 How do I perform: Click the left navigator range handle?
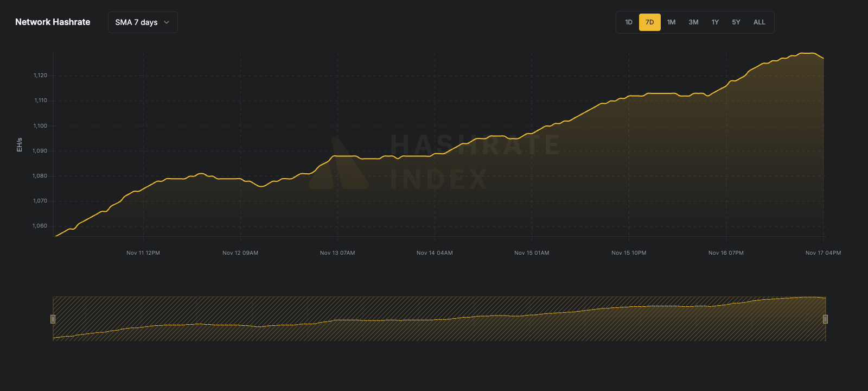(53, 319)
